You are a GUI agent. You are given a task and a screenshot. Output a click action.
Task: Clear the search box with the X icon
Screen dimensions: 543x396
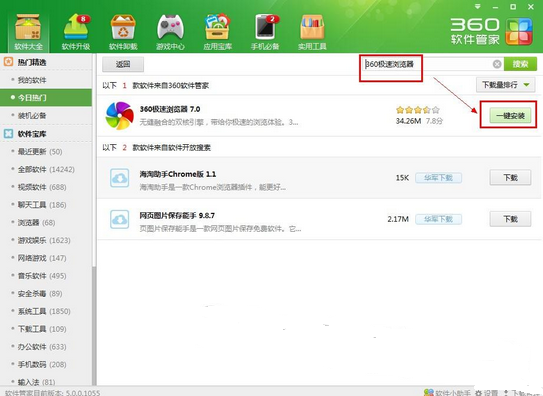pyautogui.click(x=497, y=64)
